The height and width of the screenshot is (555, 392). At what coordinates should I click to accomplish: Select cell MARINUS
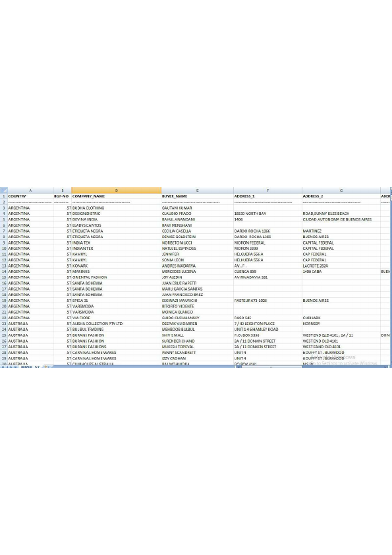pos(116,272)
